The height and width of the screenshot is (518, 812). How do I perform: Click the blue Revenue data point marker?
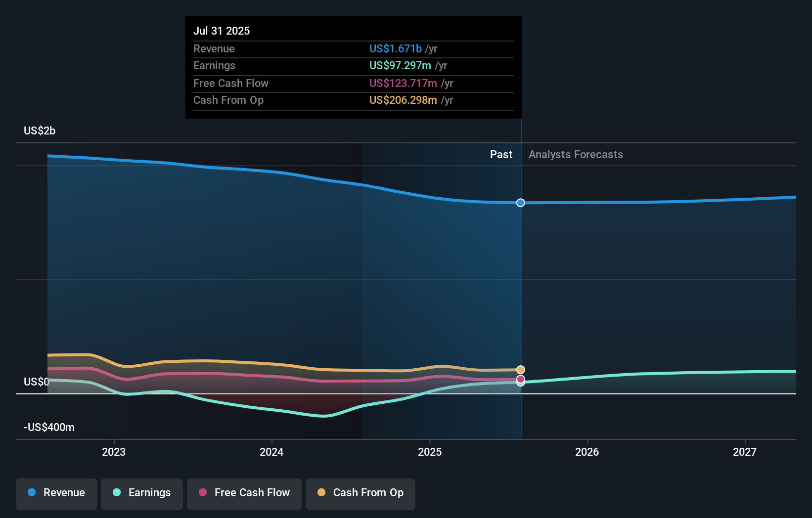click(x=521, y=203)
